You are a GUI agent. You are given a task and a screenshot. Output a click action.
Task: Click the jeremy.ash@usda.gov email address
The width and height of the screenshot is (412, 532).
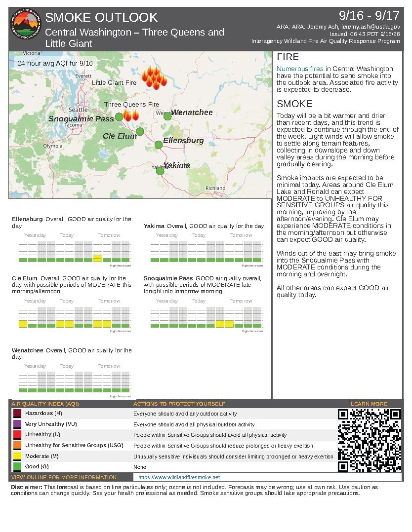point(371,27)
